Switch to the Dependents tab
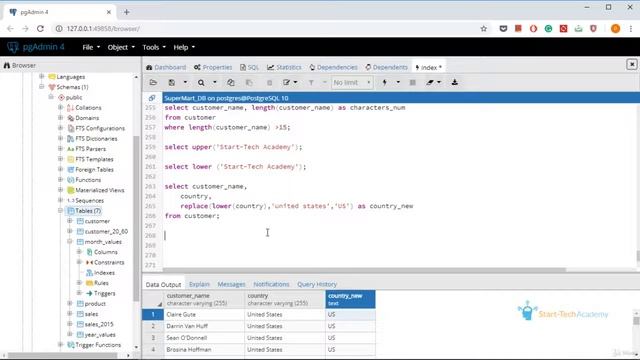This screenshot has width=640, height=360. coord(386,67)
